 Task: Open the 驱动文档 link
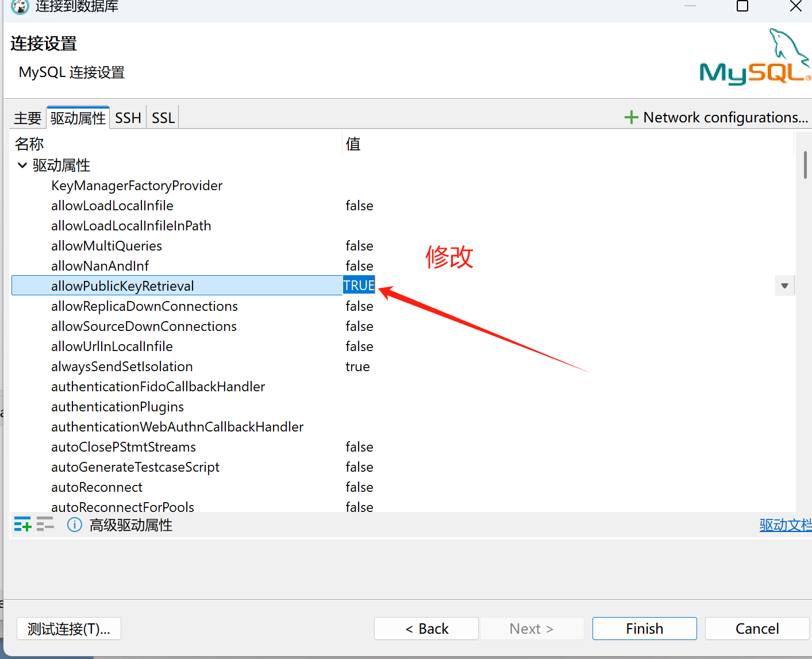[785, 525]
